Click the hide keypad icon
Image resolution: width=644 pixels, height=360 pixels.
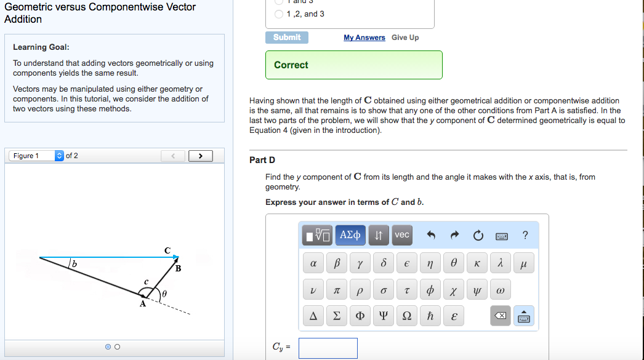coord(524,315)
